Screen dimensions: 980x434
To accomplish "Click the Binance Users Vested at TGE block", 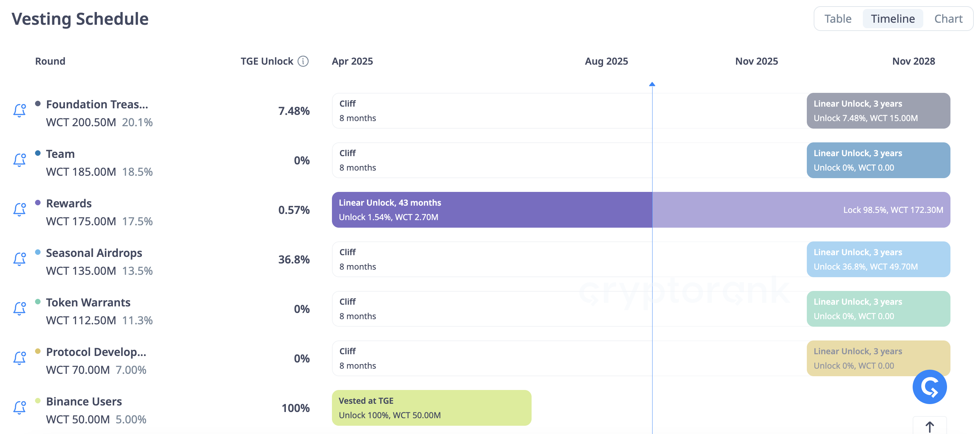I will (x=432, y=408).
